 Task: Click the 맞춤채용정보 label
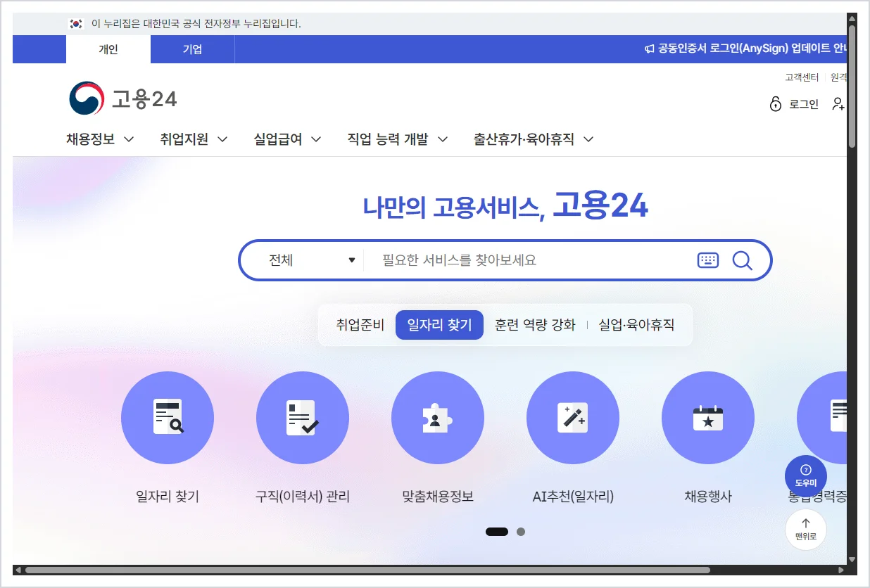point(438,497)
